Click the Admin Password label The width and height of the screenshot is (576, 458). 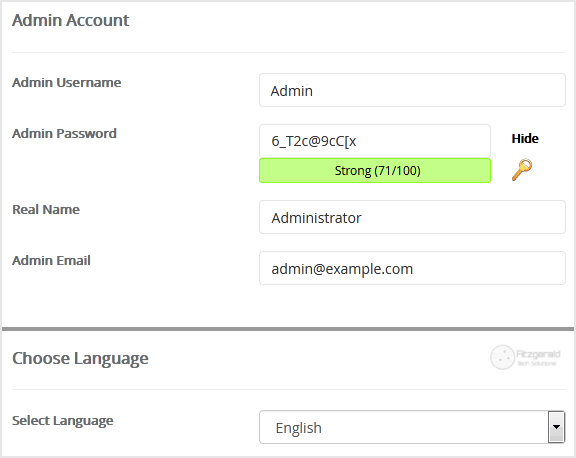tap(64, 133)
